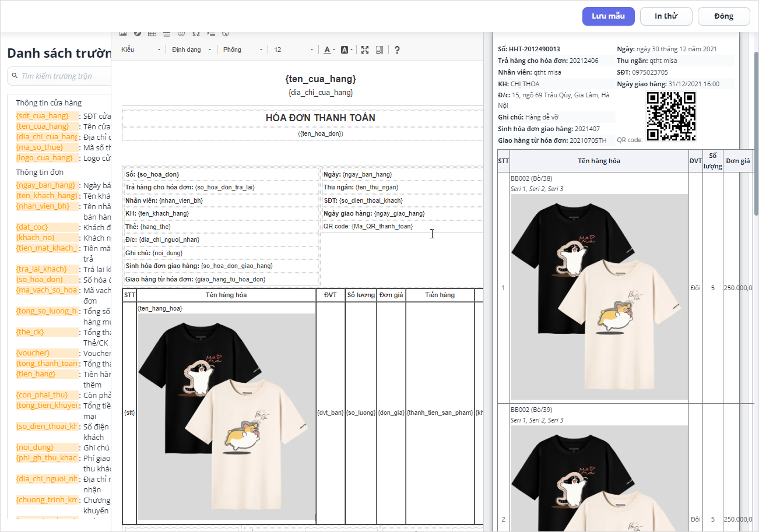Click customer name CHỊ THOA in the preview
Image resolution: width=759 pixels, height=532 pixels.
(525, 84)
